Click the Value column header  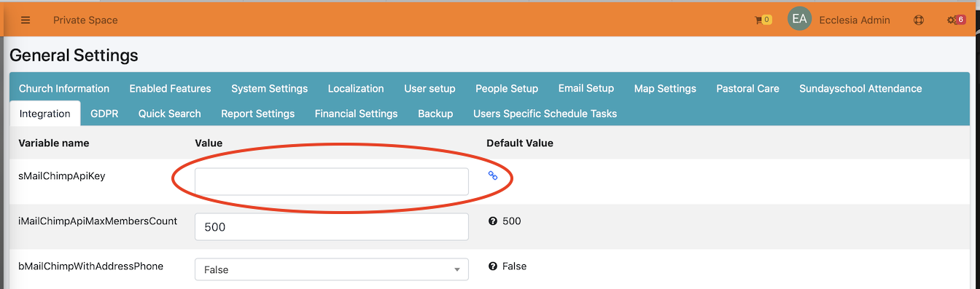tap(209, 143)
